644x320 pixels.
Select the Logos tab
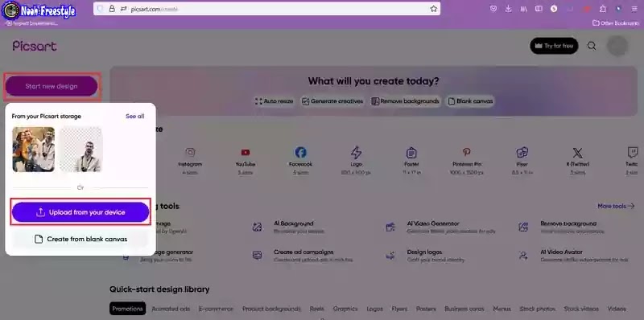(x=375, y=309)
